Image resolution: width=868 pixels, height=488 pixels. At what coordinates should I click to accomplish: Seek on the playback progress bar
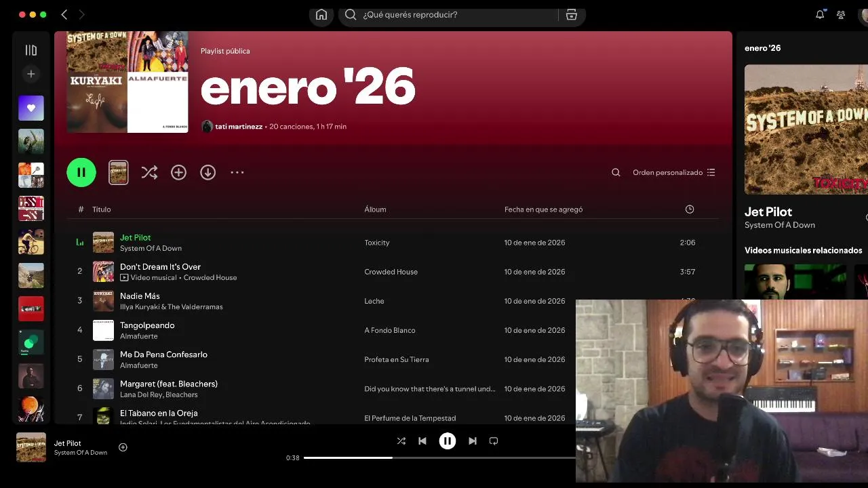[x=439, y=457]
